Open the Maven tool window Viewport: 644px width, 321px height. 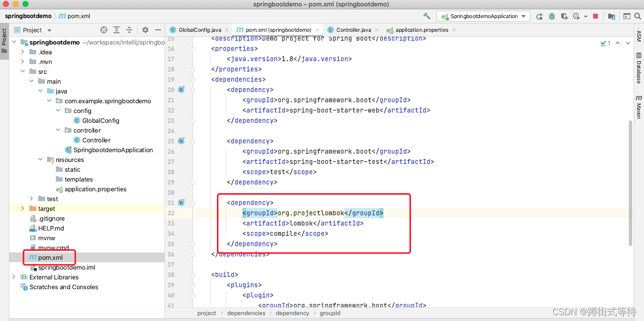(x=639, y=107)
